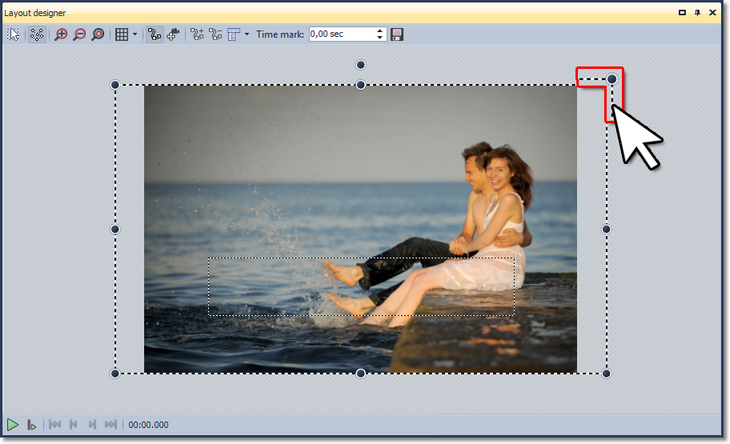Click the remove motion path point icon

pos(214,34)
